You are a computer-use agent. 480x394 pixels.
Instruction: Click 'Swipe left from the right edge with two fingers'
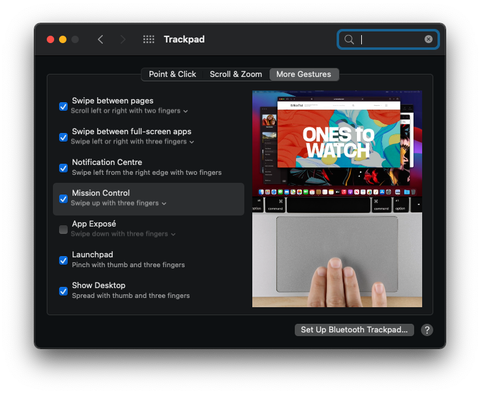147,172
